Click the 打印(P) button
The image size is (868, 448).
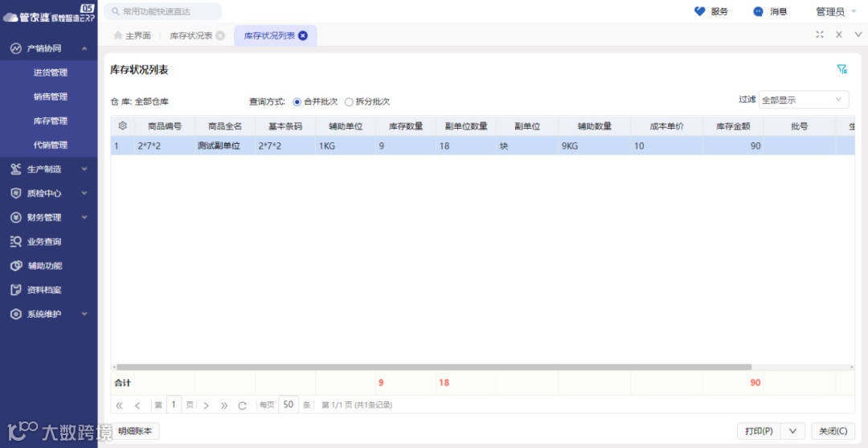tap(759, 431)
